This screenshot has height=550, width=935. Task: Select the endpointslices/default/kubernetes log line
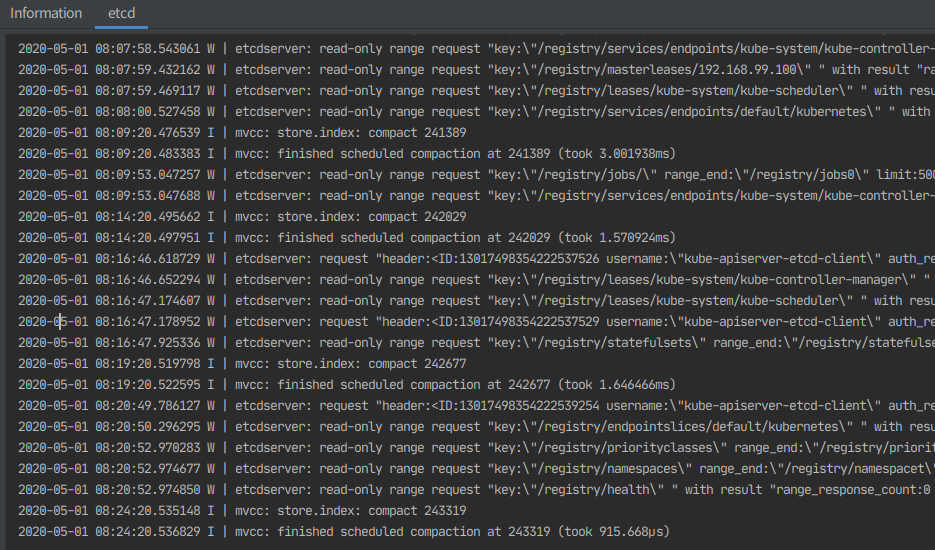pos(476,427)
